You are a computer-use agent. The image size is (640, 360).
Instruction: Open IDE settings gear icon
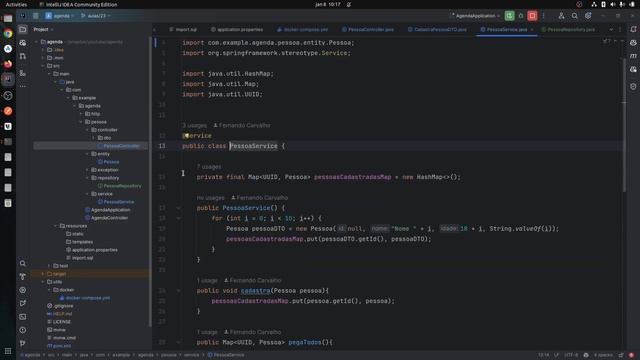(588, 16)
